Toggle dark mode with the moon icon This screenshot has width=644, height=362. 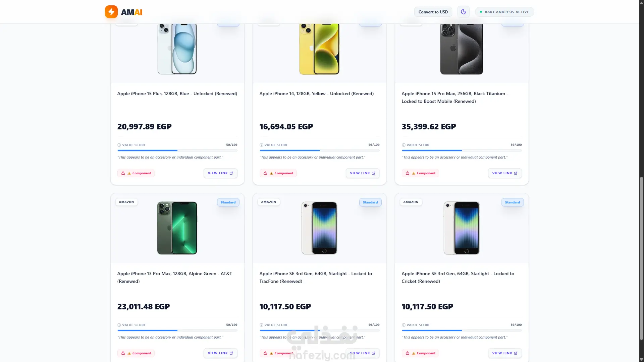click(464, 12)
